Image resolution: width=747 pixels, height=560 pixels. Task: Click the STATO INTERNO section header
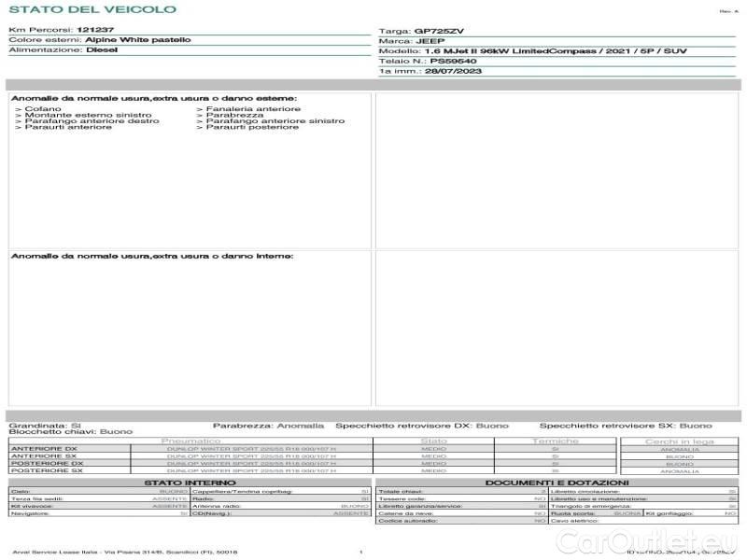190,483
